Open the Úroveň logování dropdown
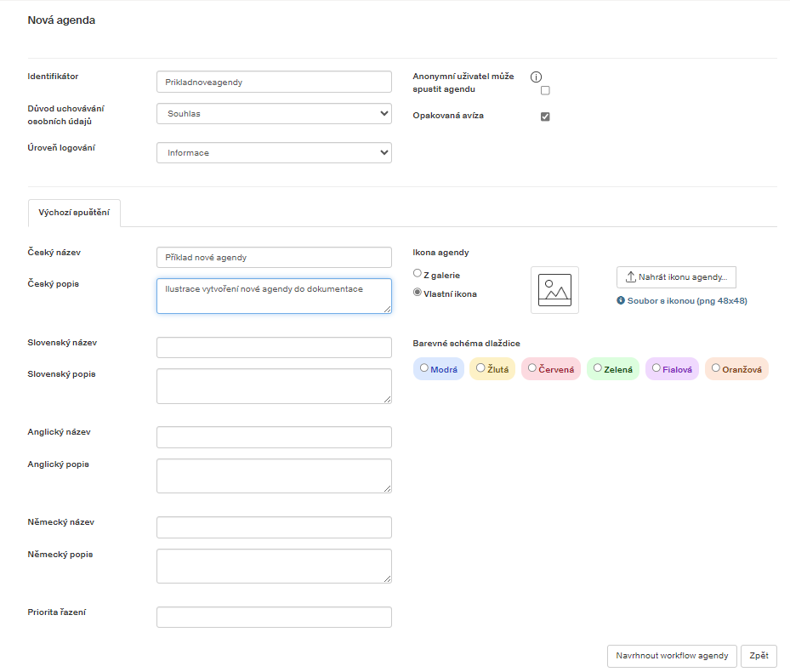Screen dimensions: 790x672 [x=274, y=153]
